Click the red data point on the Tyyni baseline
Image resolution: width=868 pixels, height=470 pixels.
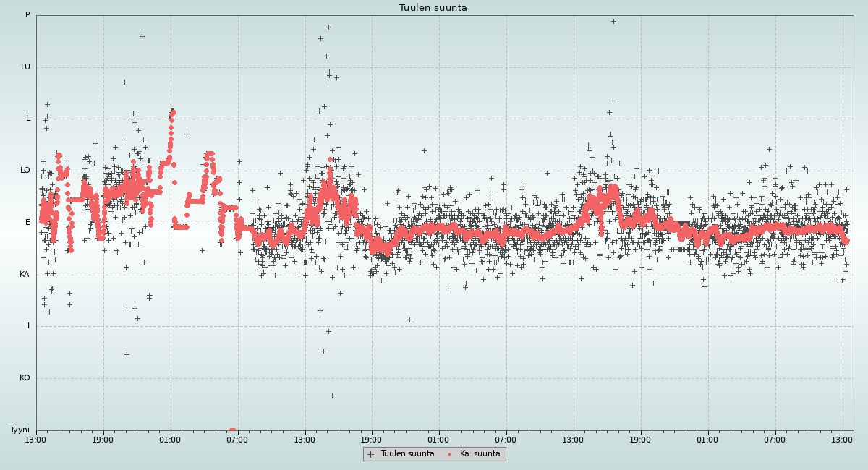click(232, 431)
